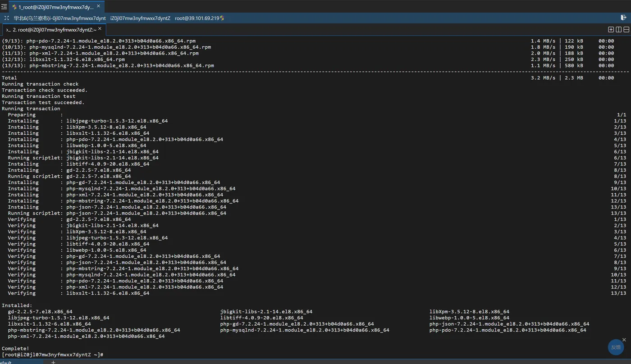
Task: Click the logout door icon
Action: 624,18
